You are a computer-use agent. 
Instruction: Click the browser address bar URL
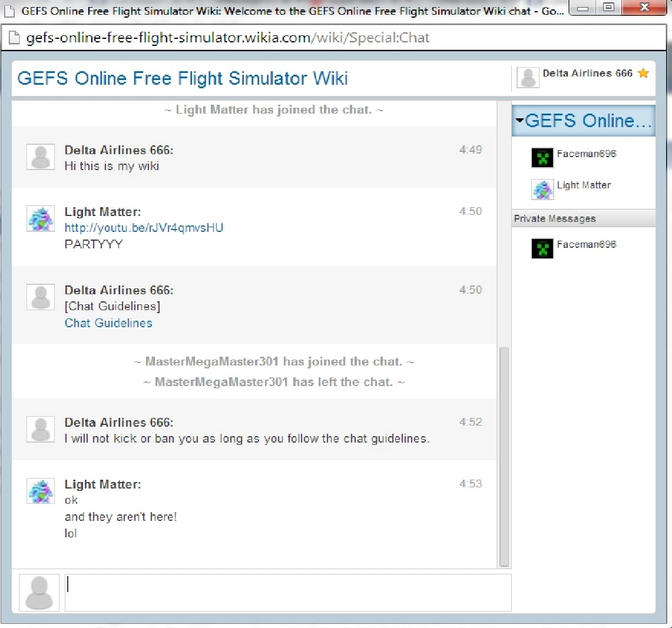[227, 38]
